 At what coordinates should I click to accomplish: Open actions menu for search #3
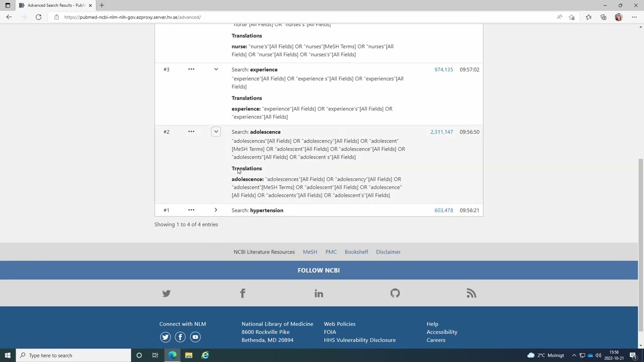[x=191, y=69]
